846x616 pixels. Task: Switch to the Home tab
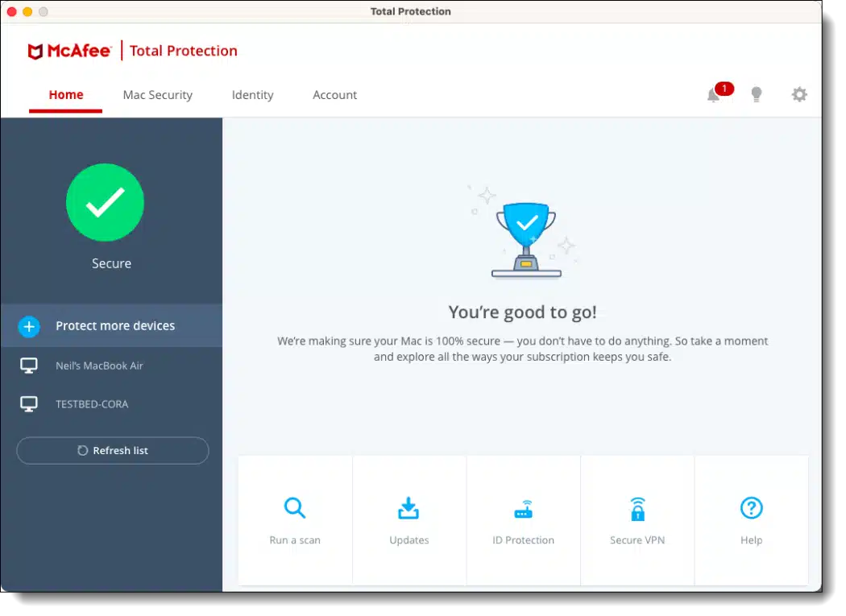[66, 95]
